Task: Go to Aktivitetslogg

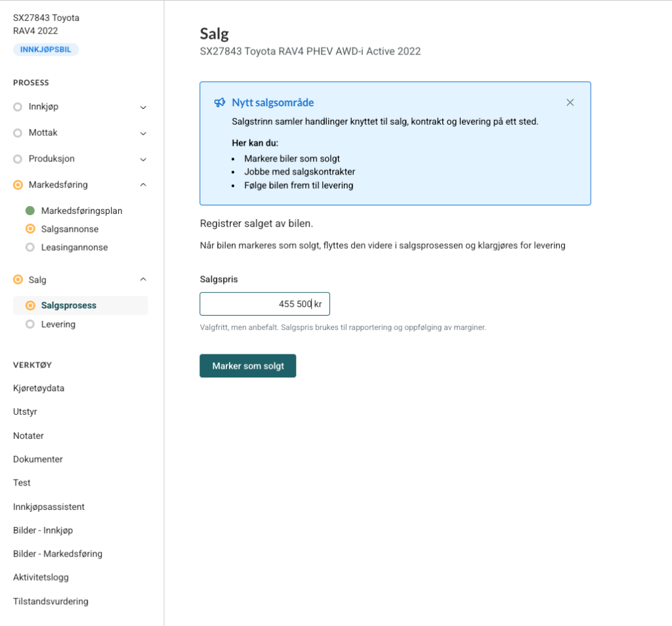Action: click(x=41, y=577)
